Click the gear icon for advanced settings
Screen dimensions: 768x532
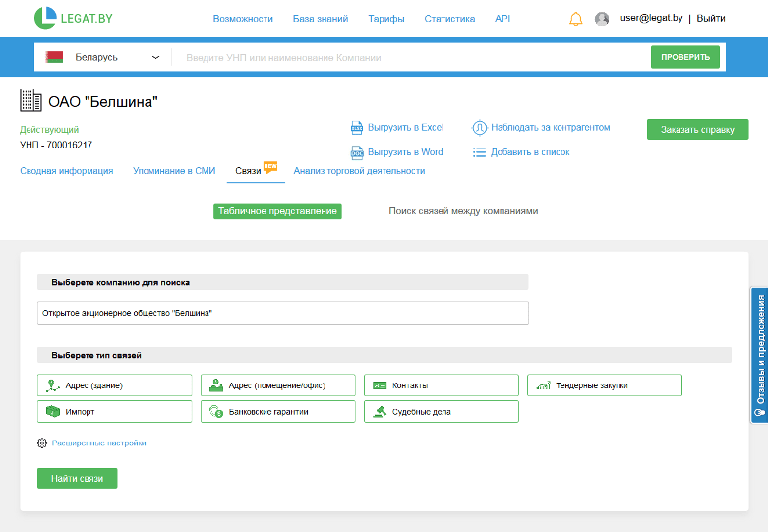pyautogui.click(x=42, y=443)
